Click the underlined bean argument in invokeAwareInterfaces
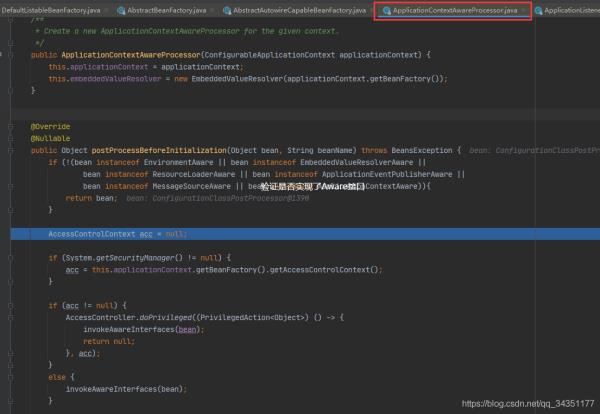 coord(187,329)
